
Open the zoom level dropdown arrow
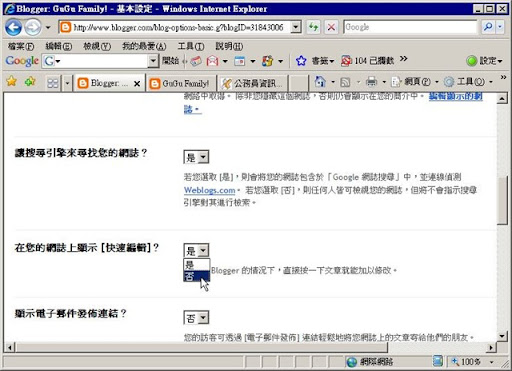[x=491, y=362]
